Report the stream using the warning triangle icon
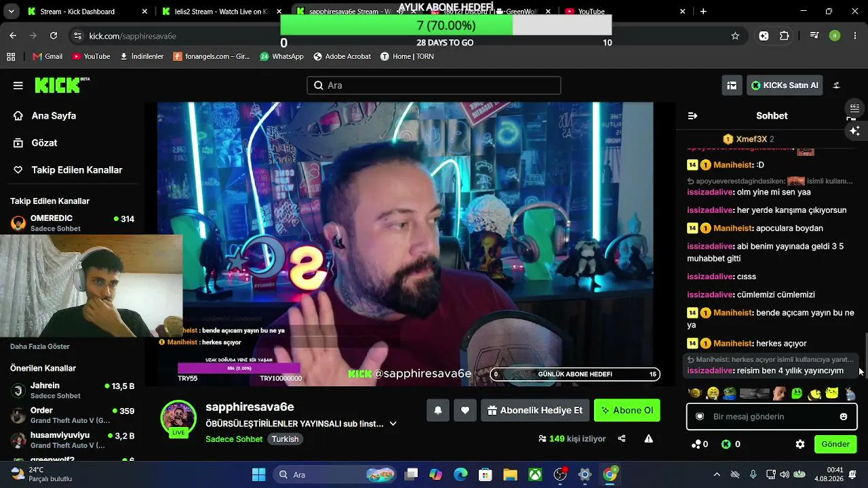 click(649, 439)
